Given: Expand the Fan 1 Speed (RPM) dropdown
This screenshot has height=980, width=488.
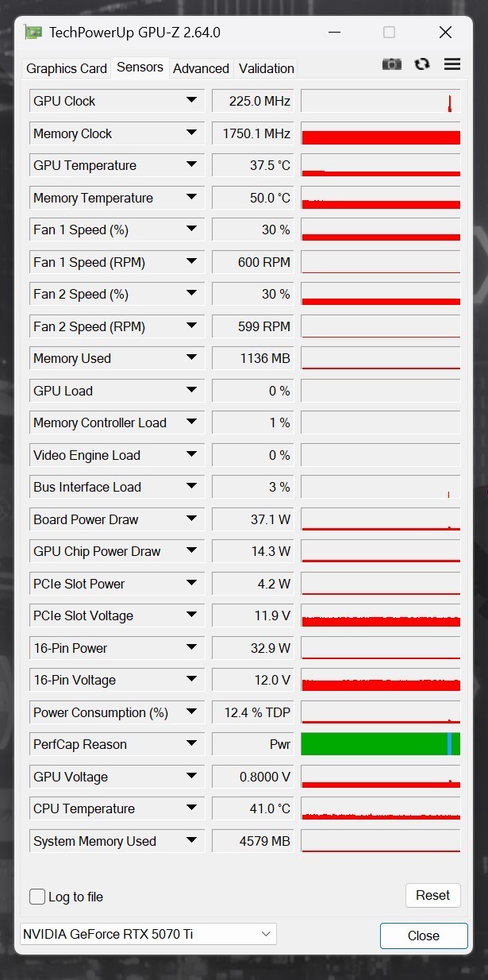Looking at the screenshot, I should coord(190,261).
